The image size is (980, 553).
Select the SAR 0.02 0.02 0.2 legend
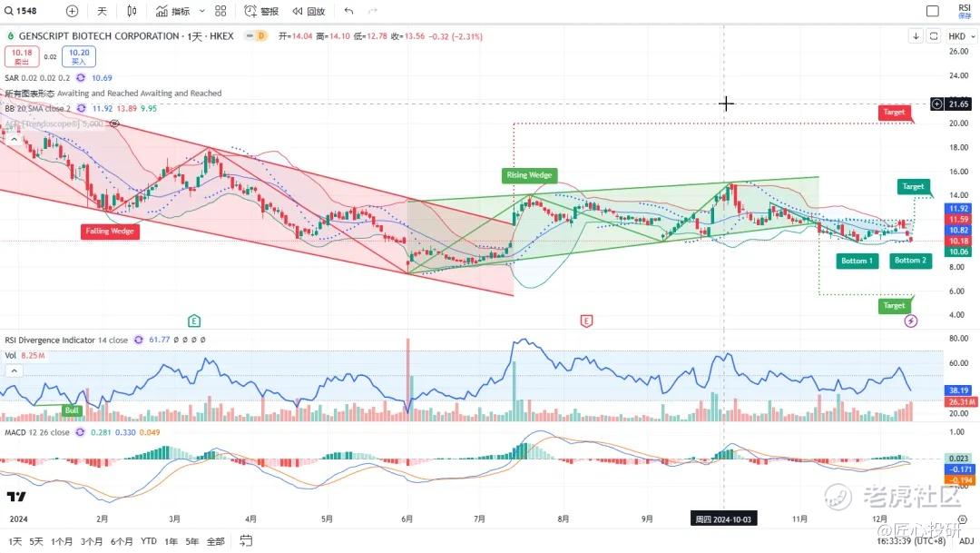(37, 77)
